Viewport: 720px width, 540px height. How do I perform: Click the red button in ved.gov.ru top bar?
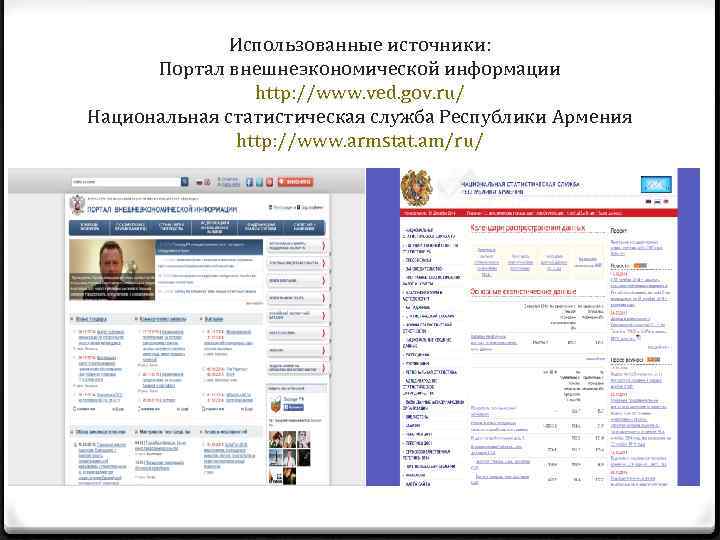pyautogui.click(x=295, y=182)
